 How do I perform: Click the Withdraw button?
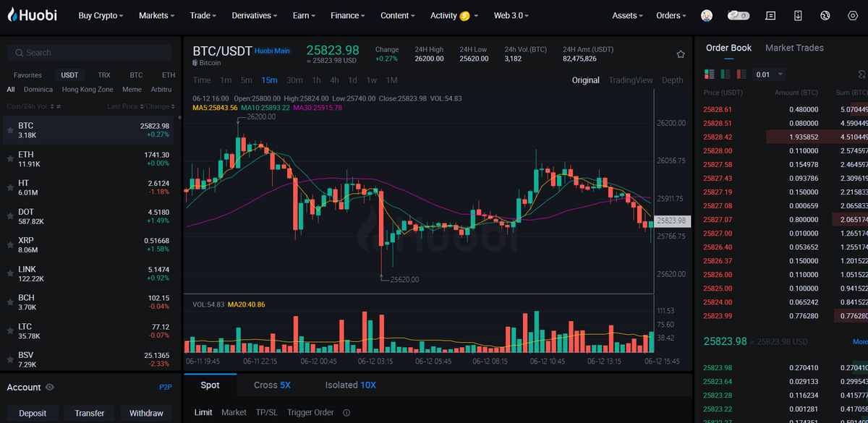click(x=146, y=414)
